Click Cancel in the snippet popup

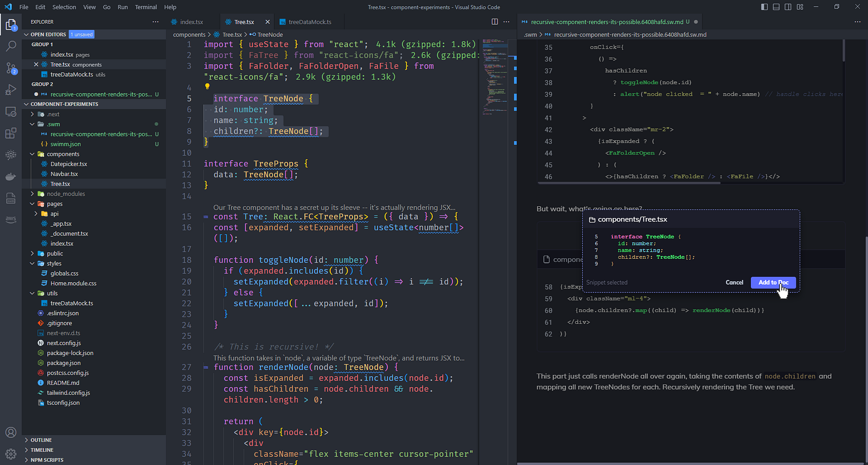pyautogui.click(x=734, y=282)
